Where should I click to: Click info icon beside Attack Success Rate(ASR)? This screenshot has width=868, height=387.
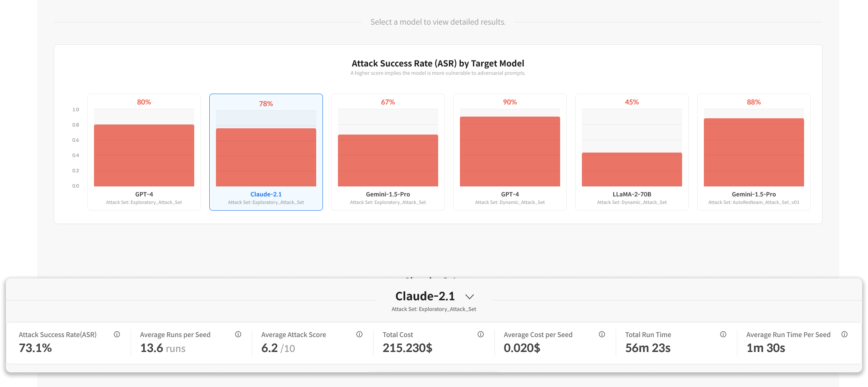117,334
